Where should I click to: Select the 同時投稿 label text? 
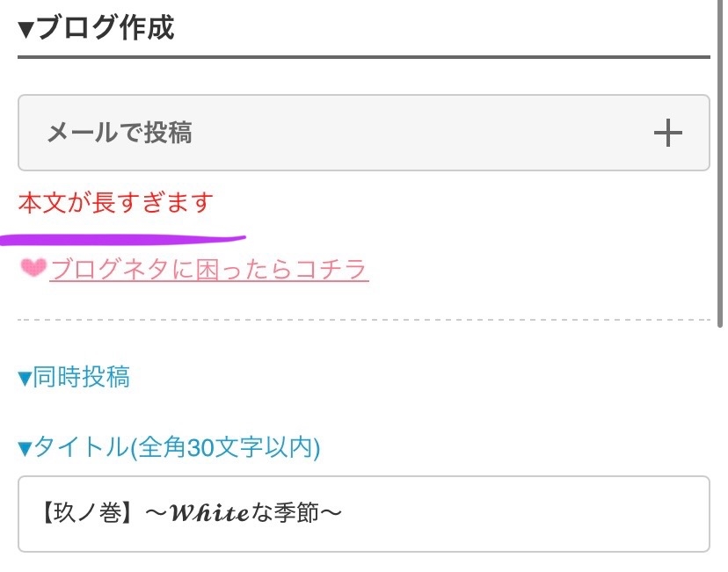point(81,378)
